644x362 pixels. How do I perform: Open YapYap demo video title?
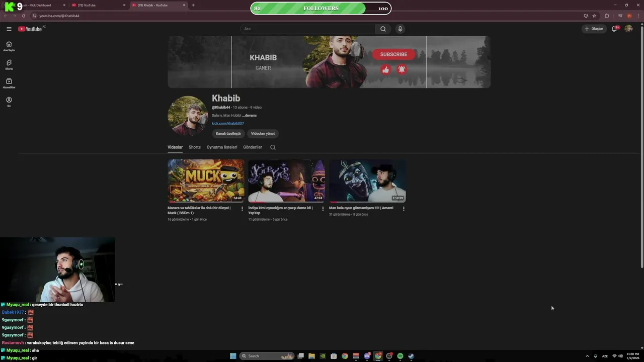[x=280, y=210]
